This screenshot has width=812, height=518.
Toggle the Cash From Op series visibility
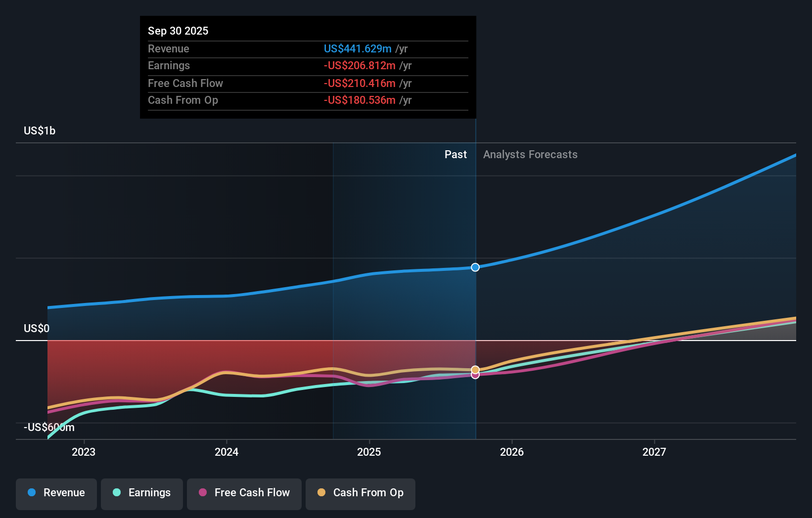pyautogui.click(x=360, y=493)
